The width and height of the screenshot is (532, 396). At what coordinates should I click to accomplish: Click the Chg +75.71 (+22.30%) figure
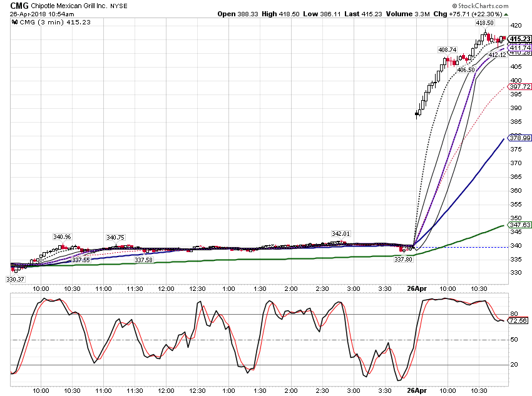pos(468,14)
